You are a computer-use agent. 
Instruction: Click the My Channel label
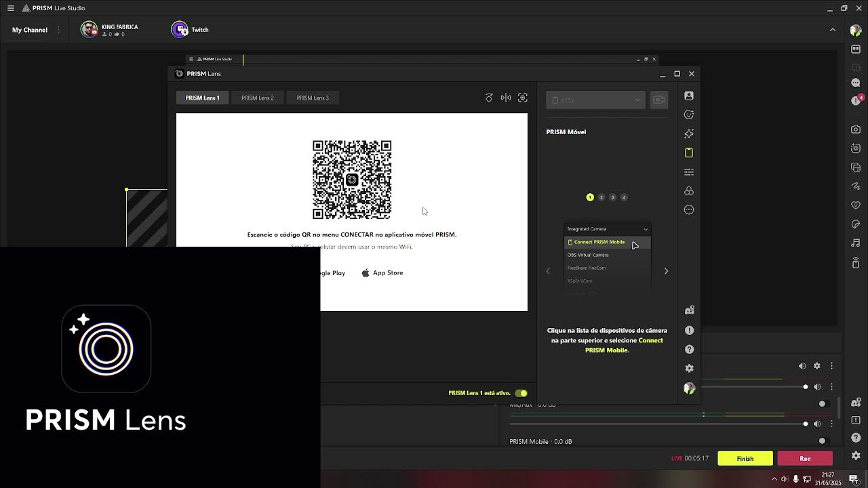30,30
